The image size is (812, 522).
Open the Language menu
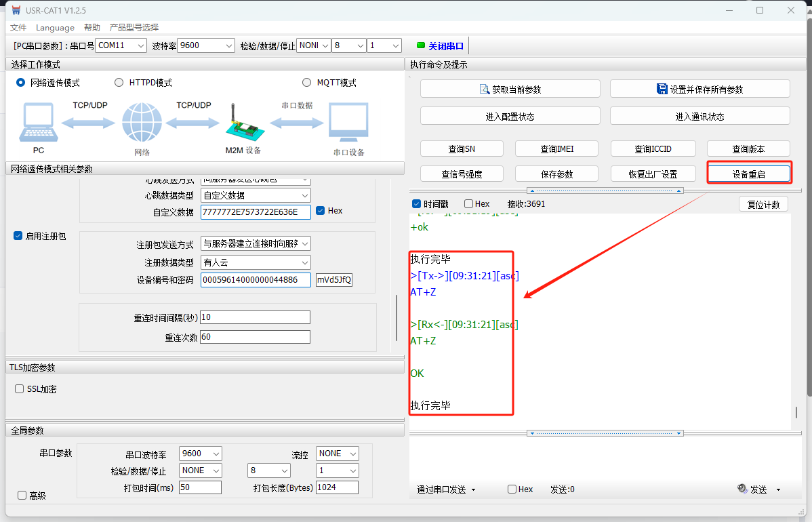click(55, 28)
